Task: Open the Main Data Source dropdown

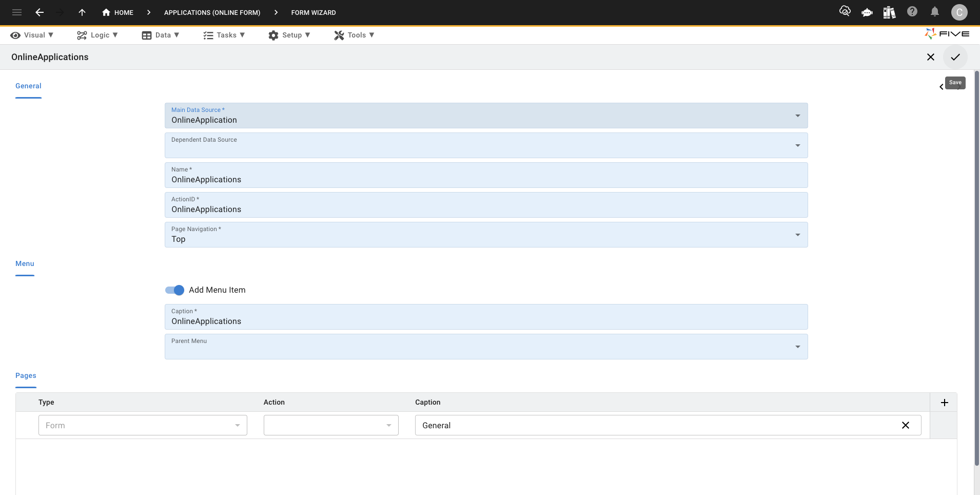Action: coord(797,116)
